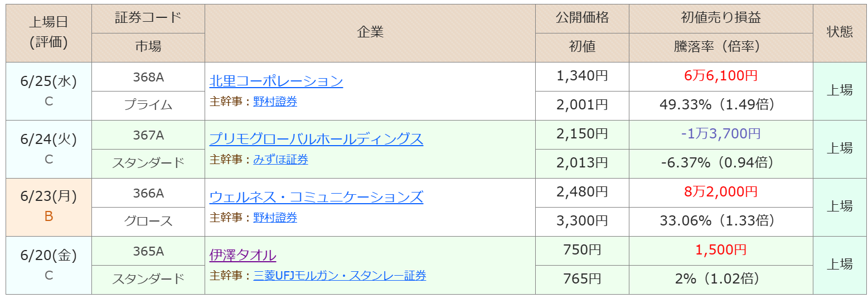Viewport: 868px width, 298px height.
Task: Click the 6万6,100円 profit value
Action: [x=721, y=76]
